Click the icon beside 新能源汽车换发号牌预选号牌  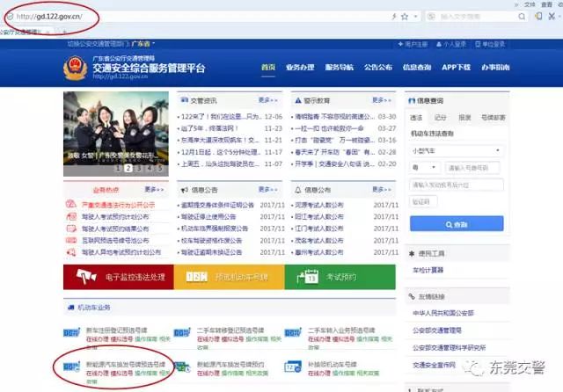(x=71, y=367)
